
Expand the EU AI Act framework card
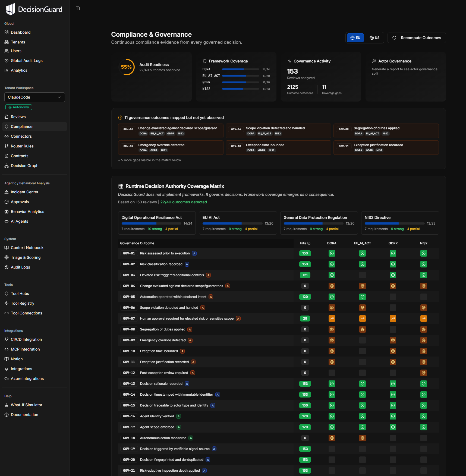point(238,223)
